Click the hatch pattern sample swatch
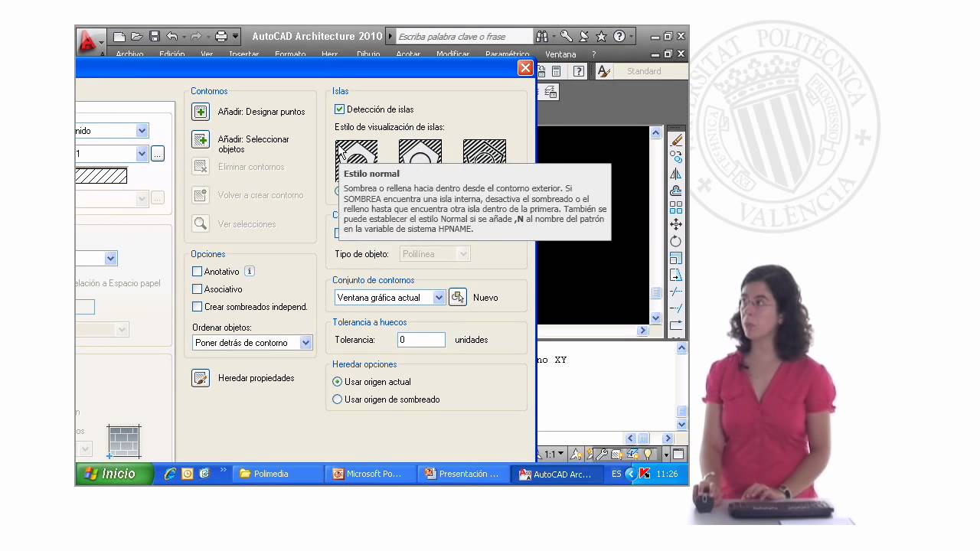980x551 pixels. 101,176
